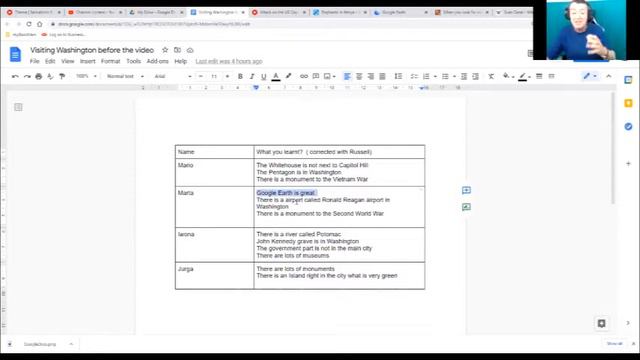Image resolution: width=640 pixels, height=360 pixels.
Task: Open the Insert menu
Action: coord(87,61)
